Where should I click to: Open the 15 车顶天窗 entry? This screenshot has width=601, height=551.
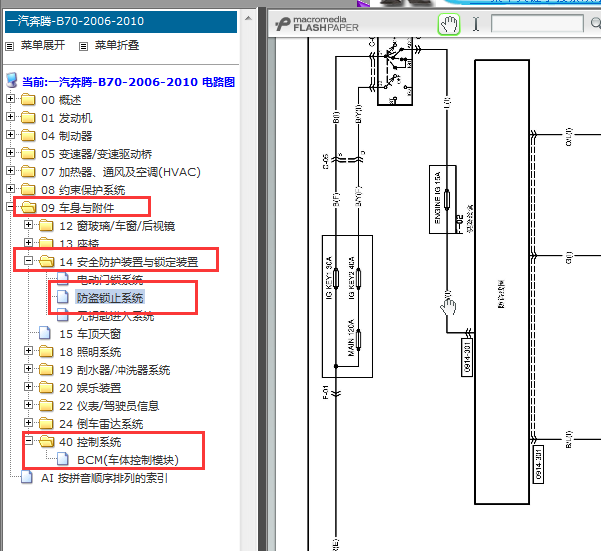[x=90, y=334]
